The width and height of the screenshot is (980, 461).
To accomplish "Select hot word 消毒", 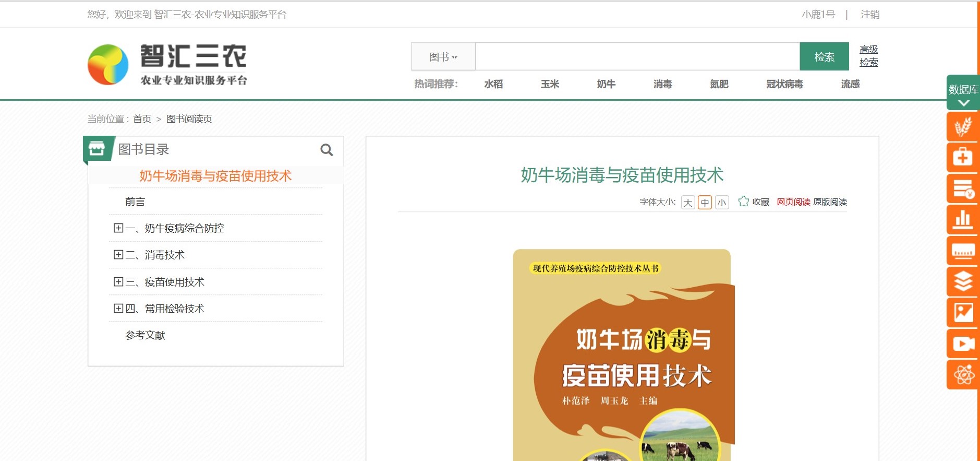I will (662, 84).
